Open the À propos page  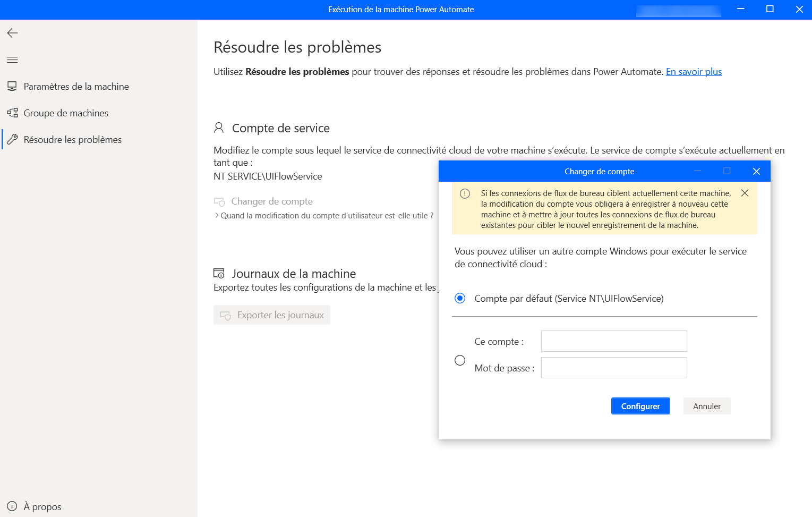tap(42, 506)
